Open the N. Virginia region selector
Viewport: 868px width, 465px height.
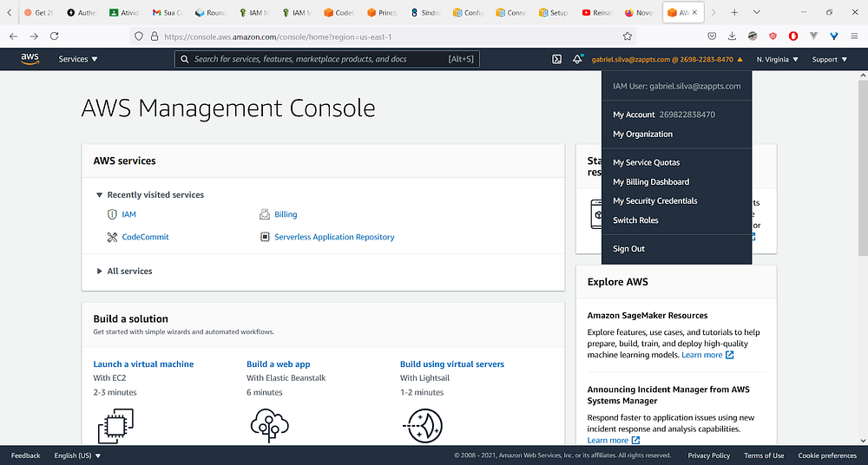(777, 59)
